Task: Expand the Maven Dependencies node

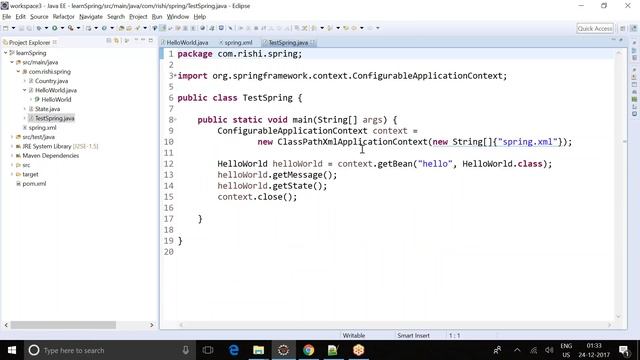Action: [x=12, y=156]
